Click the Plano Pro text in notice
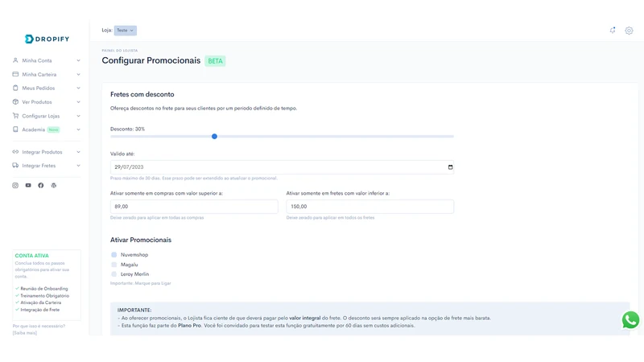 [x=189, y=326]
